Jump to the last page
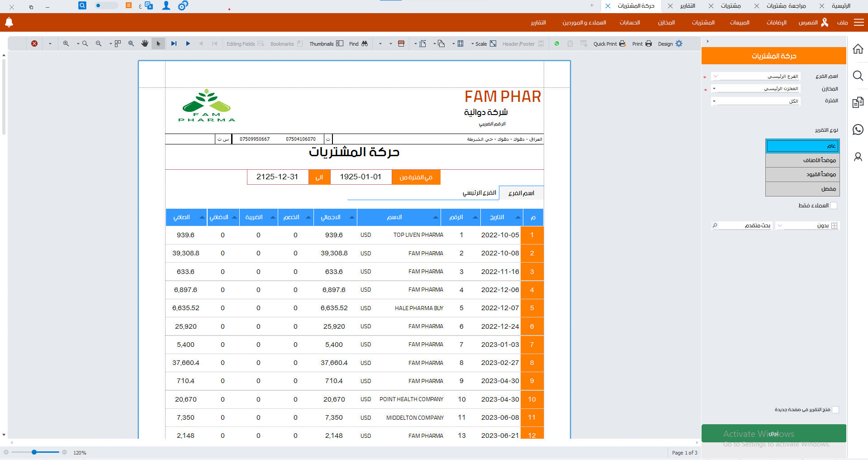The height and width of the screenshot is (460, 868). click(174, 43)
